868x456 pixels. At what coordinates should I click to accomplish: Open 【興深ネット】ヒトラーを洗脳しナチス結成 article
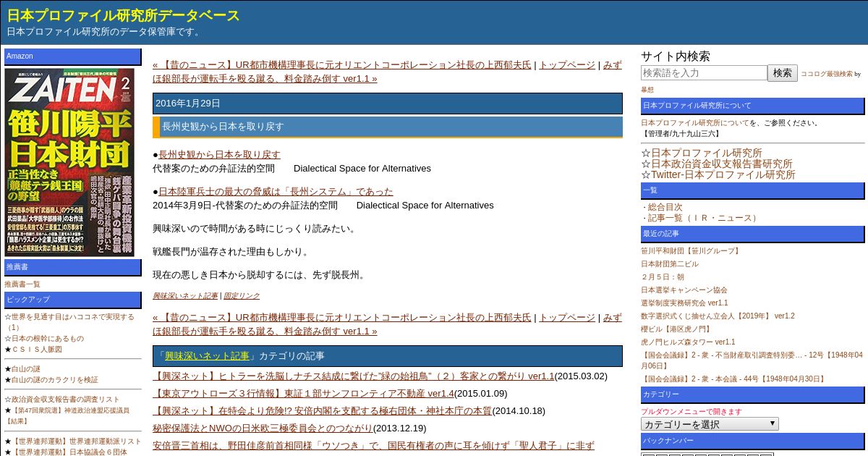click(x=353, y=376)
